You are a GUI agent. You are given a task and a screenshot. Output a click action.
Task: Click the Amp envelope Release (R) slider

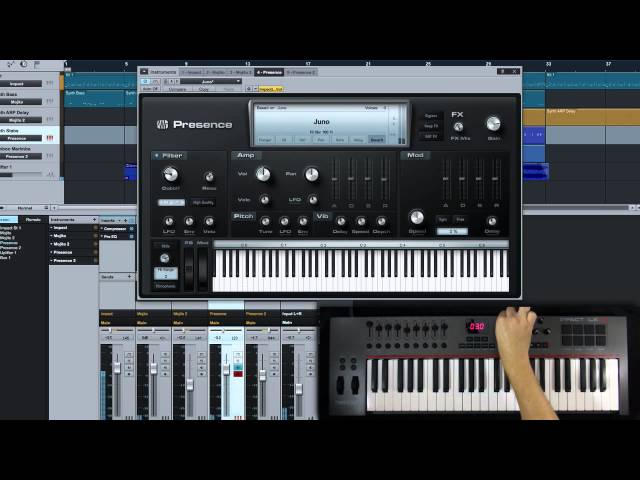(x=384, y=179)
